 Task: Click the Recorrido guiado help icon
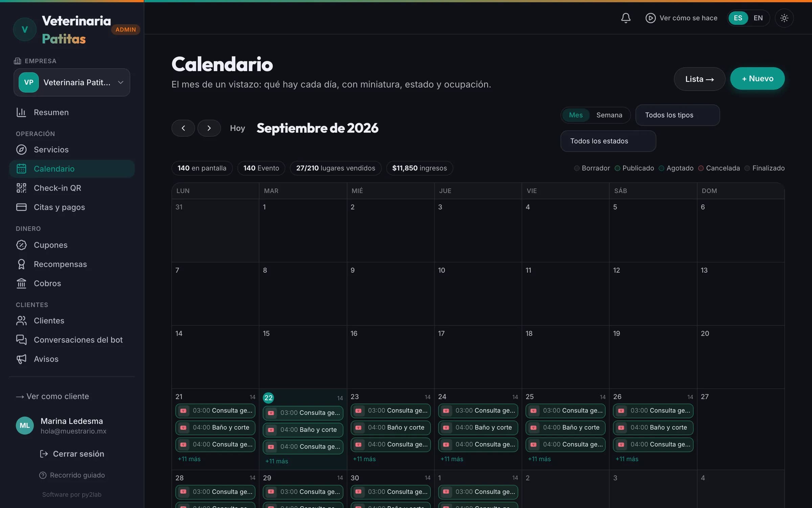pos(43,475)
